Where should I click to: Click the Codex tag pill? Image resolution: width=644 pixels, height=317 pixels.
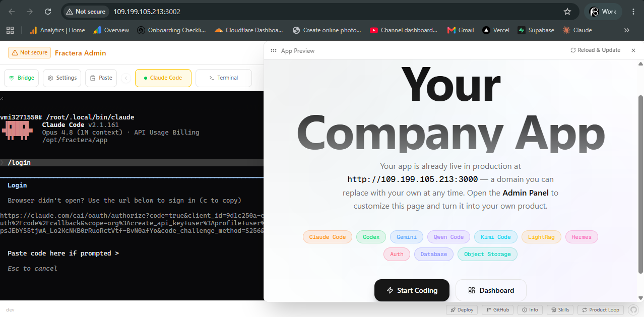tap(371, 237)
